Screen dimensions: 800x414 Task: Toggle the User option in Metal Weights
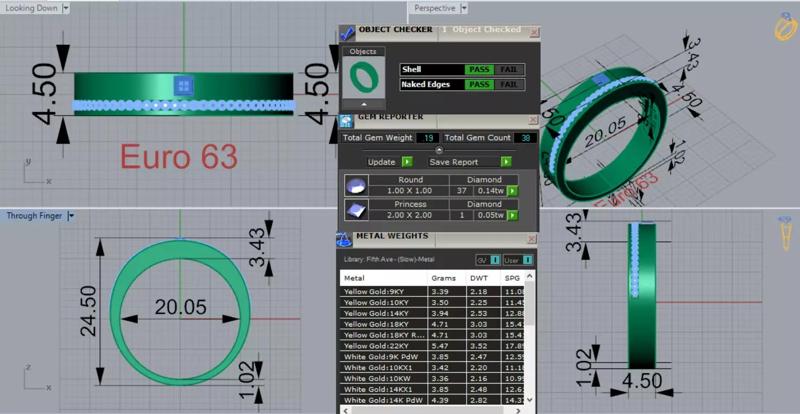pos(518,260)
